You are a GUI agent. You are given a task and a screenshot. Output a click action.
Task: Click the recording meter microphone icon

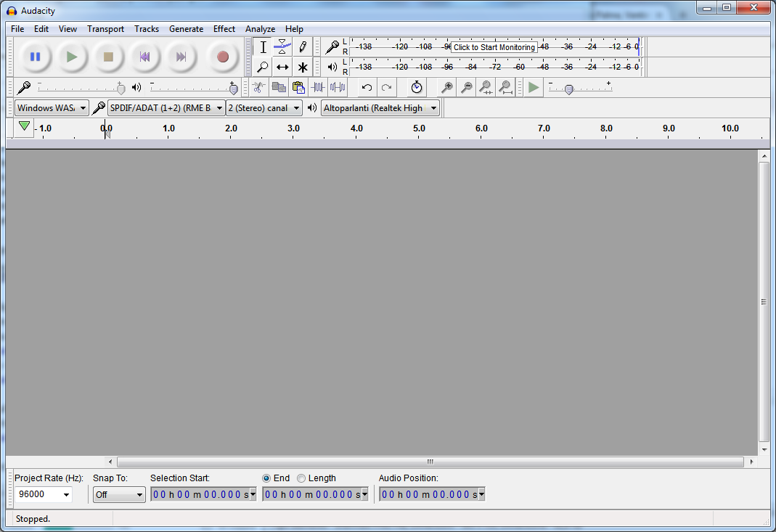coord(332,47)
